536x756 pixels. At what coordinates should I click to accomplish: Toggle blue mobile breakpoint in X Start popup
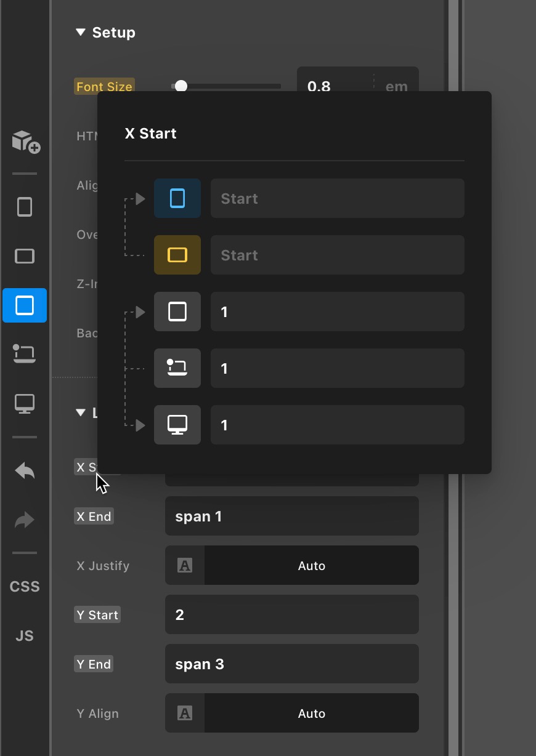click(x=177, y=198)
